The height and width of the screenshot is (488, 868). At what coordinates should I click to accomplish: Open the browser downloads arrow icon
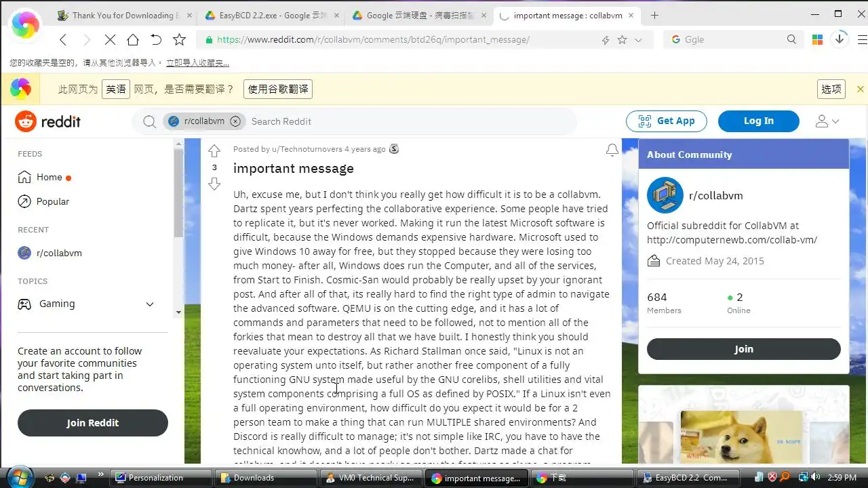(x=840, y=39)
